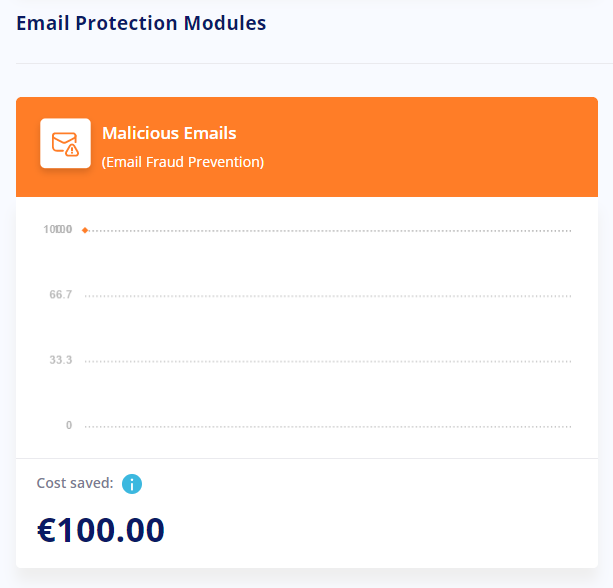Click the empty orange header area of card

[430, 147]
